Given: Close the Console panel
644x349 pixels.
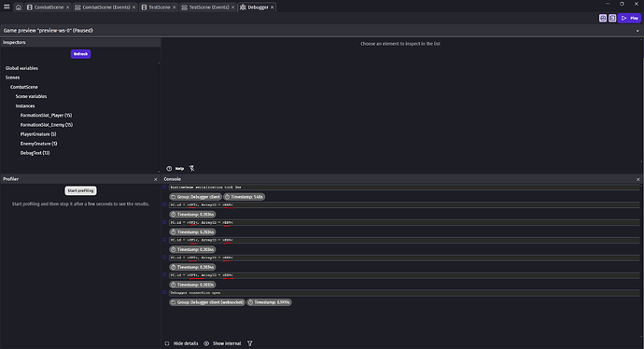Looking at the screenshot, I should pyautogui.click(x=637, y=179).
